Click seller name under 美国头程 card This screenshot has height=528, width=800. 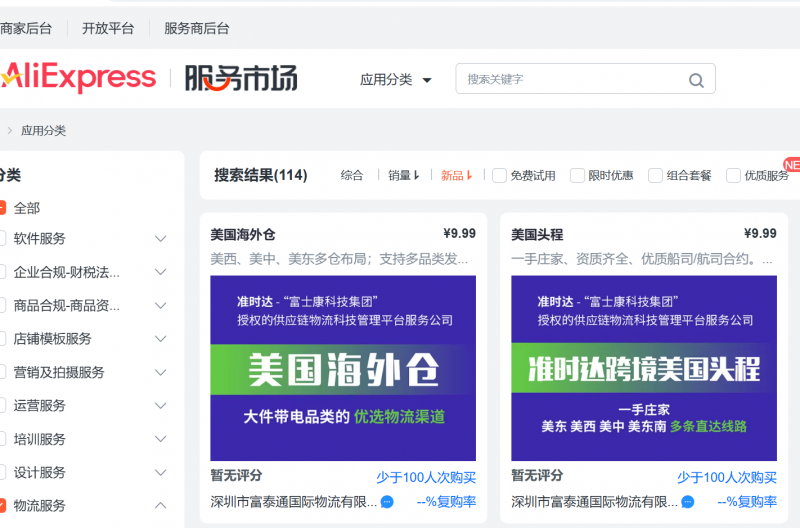coord(594,502)
